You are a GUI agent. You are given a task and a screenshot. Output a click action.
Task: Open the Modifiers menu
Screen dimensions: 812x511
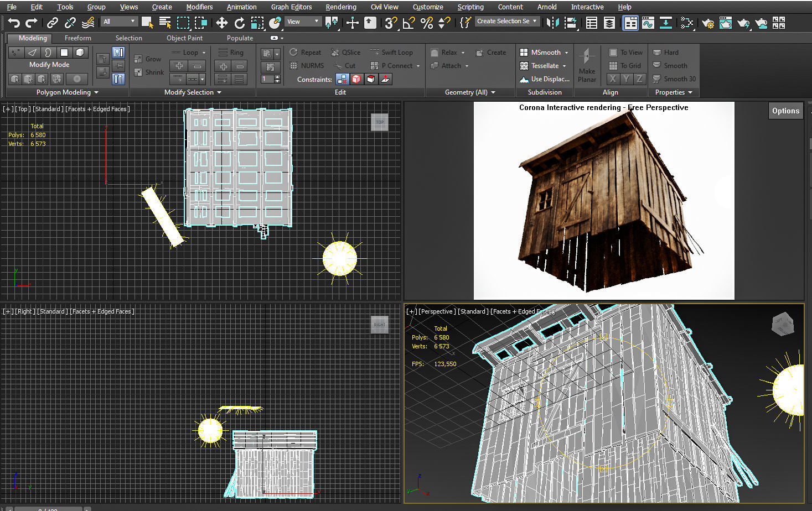[x=199, y=7]
